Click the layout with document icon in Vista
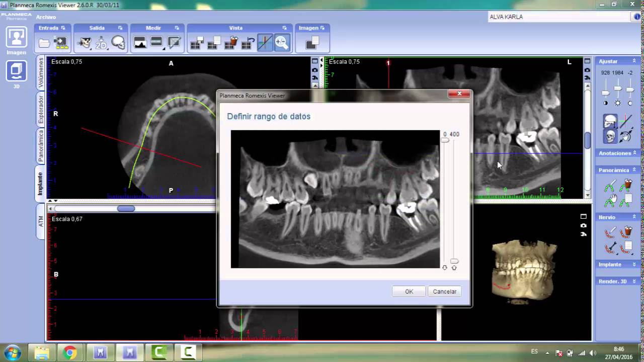The image size is (644, 362). [x=214, y=43]
